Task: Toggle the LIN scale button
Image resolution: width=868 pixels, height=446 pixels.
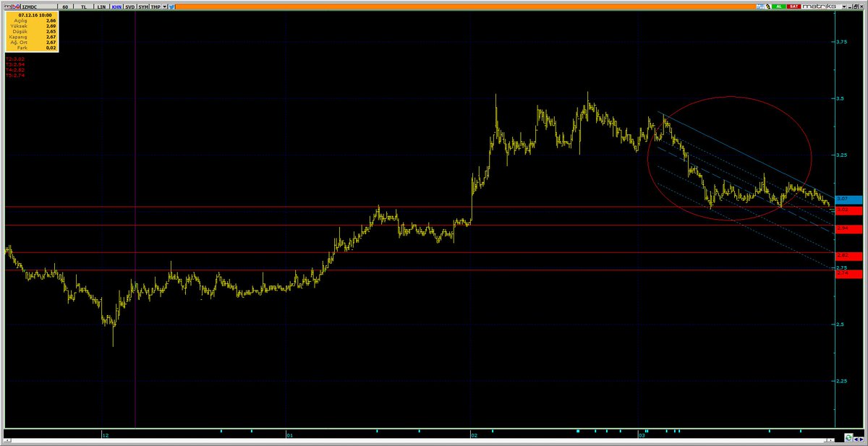Action: (x=101, y=7)
